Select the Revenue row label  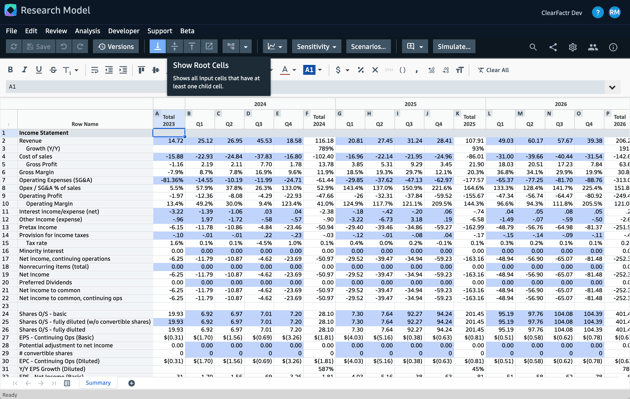point(30,141)
